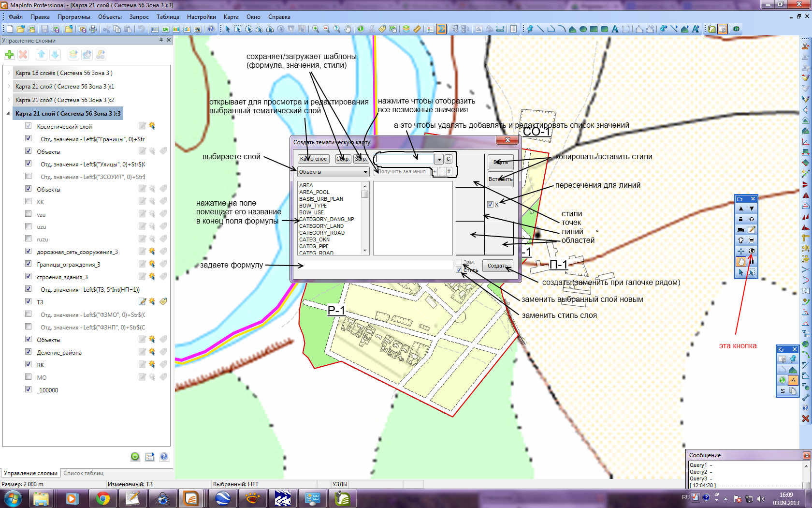The width and height of the screenshot is (812, 508).
Task: Select the Rectangle drawing tool
Action: point(594,29)
